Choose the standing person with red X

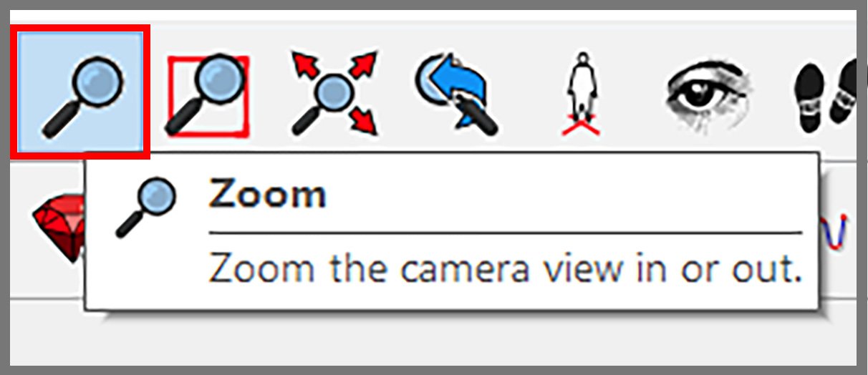[x=582, y=93]
